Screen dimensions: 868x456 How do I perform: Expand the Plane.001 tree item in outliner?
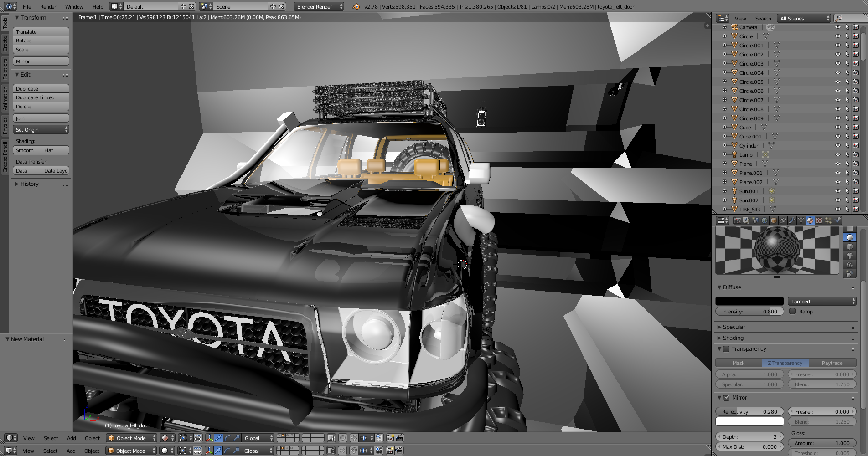point(724,173)
